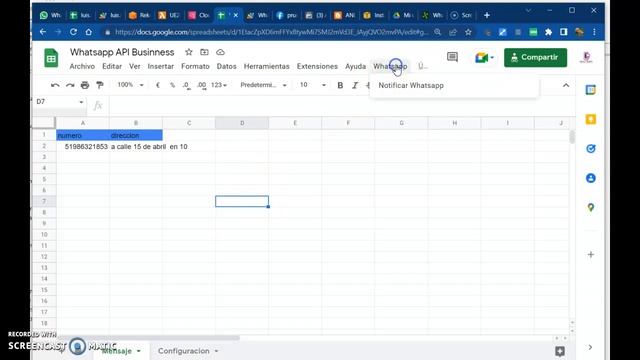Screen dimensions: 640x360
Task: Open Configuracion sheet tab menu arrow
Action: coord(216,351)
